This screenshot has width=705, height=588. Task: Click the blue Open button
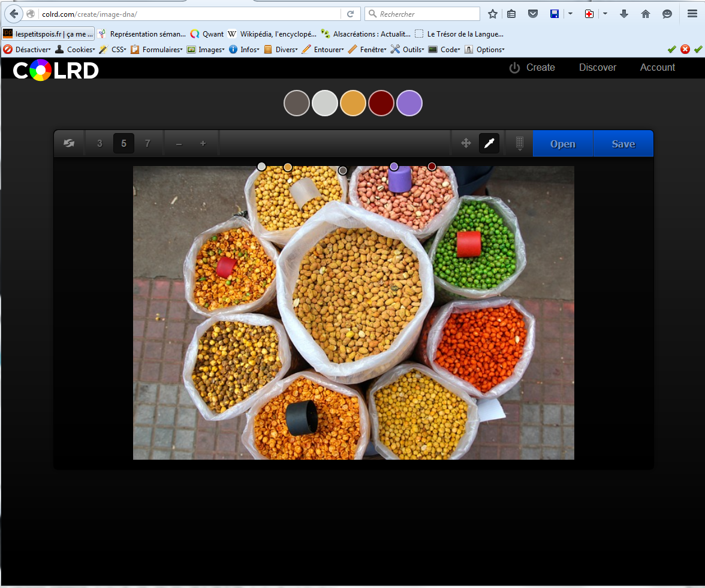click(562, 144)
